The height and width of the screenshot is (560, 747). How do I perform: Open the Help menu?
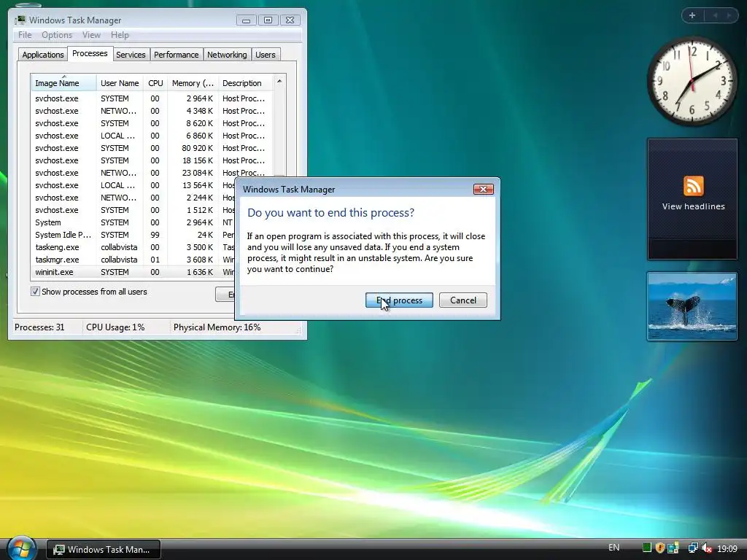pyautogui.click(x=120, y=35)
